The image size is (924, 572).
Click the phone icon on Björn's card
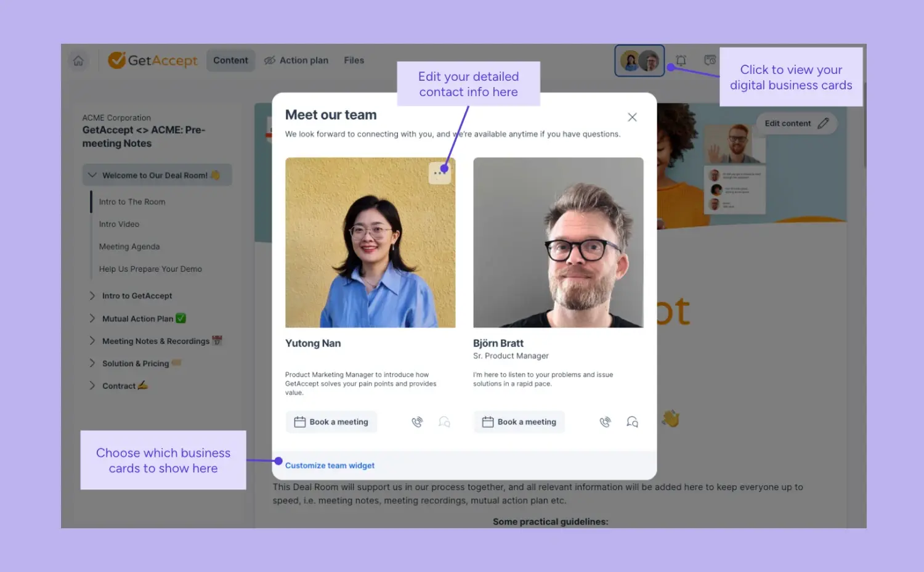click(605, 422)
